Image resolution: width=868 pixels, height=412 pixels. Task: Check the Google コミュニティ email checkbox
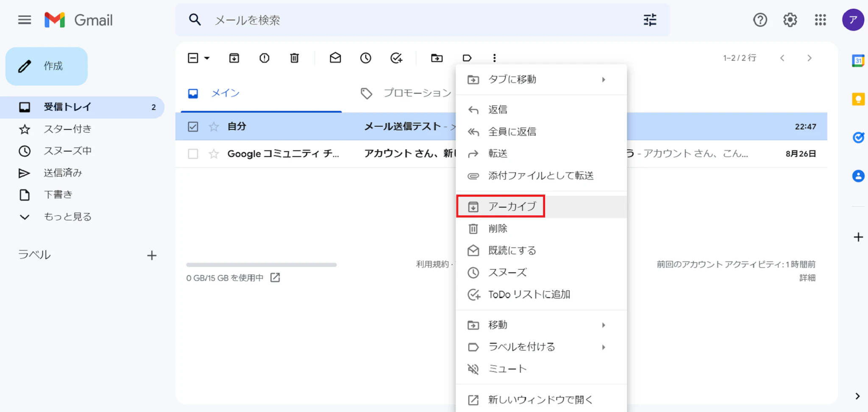(x=193, y=154)
